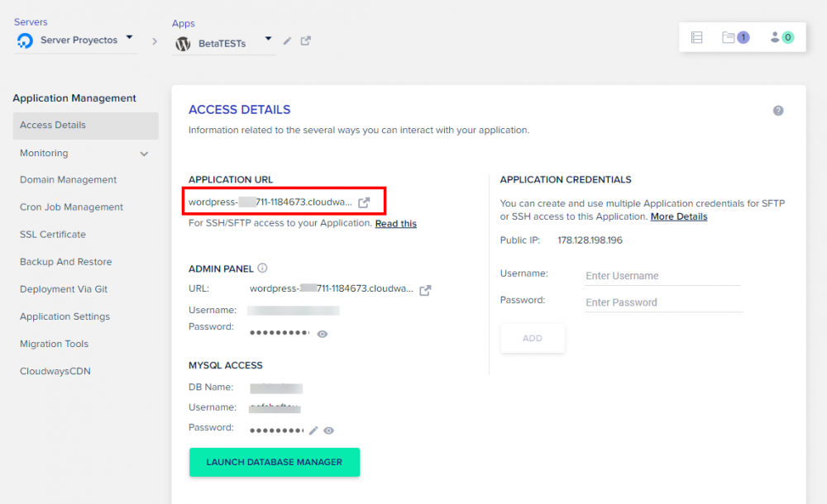Open app in new tab icon beside BetaTESTs
This screenshot has width=827, height=504.
305,41
